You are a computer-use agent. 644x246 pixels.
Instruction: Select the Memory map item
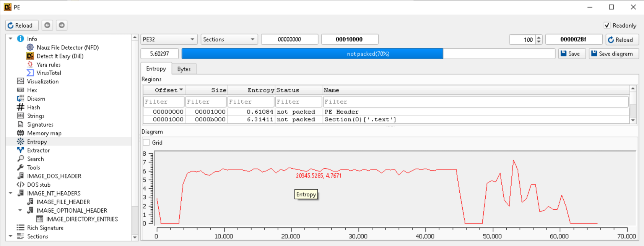[x=44, y=133]
